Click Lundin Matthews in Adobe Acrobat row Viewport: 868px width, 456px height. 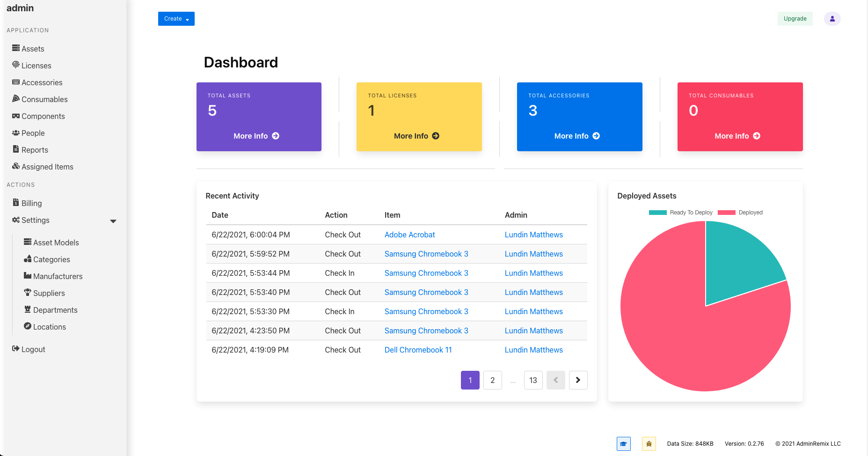pyautogui.click(x=534, y=235)
